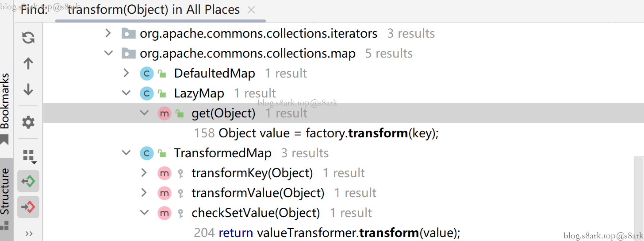
Task: Open the Structure tool window
Action: pos(5,191)
